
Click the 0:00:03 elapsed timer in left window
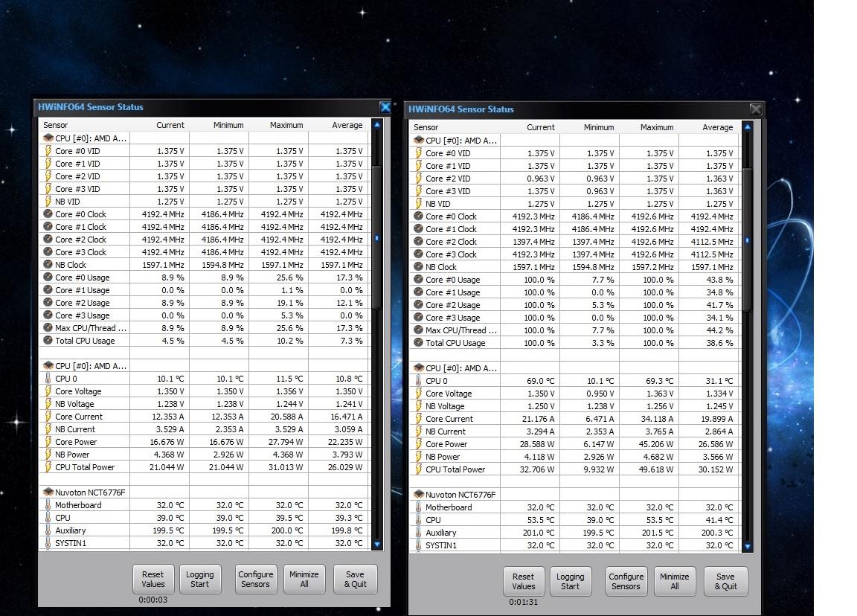tap(153, 600)
